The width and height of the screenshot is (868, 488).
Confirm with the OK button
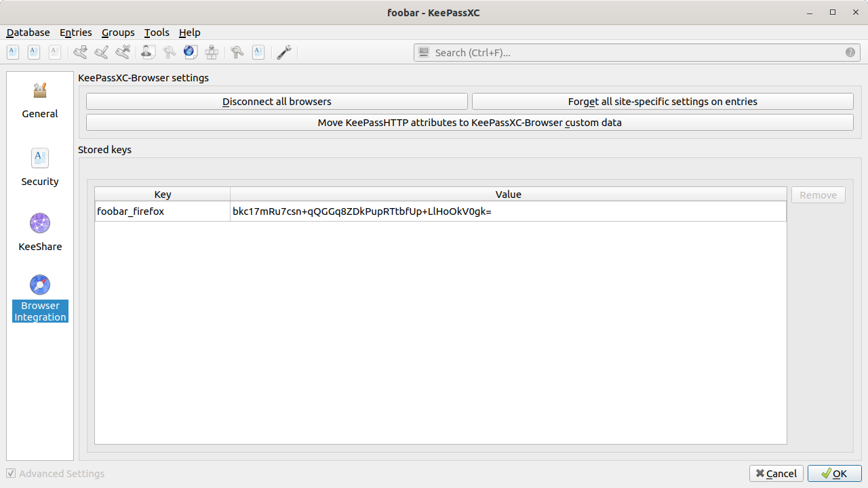click(835, 474)
